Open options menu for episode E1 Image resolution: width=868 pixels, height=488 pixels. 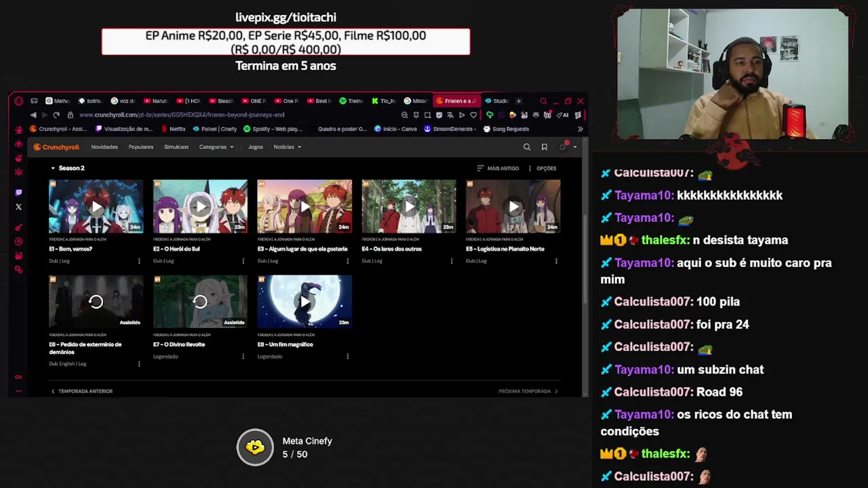(x=139, y=261)
